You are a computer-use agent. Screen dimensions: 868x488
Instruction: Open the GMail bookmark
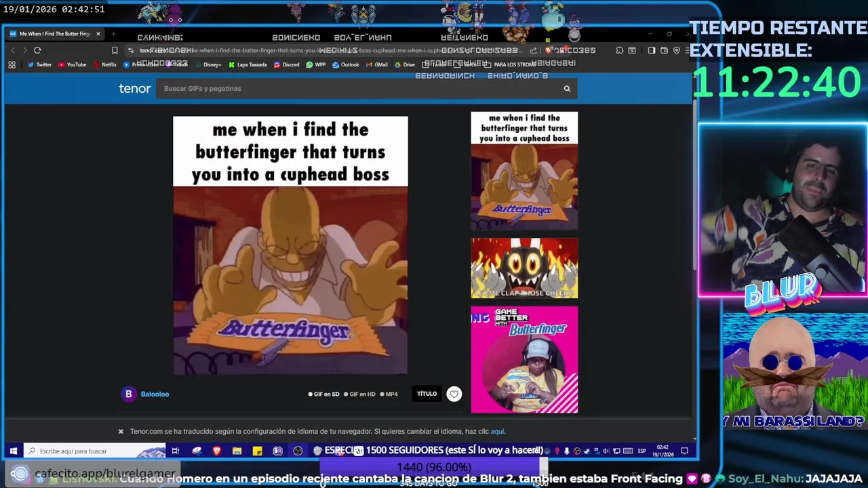[x=377, y=65]
